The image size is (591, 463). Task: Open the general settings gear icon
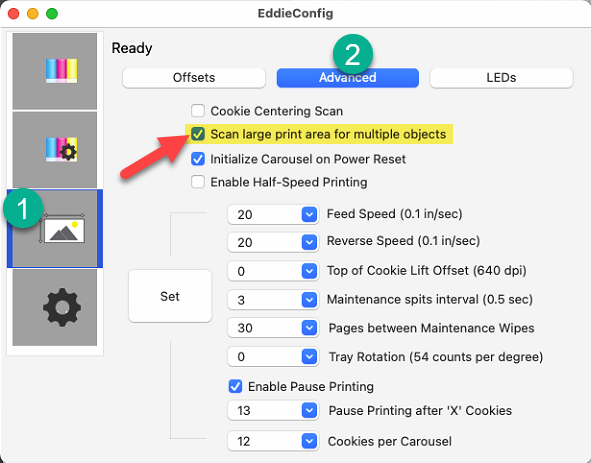coord(55,307)
